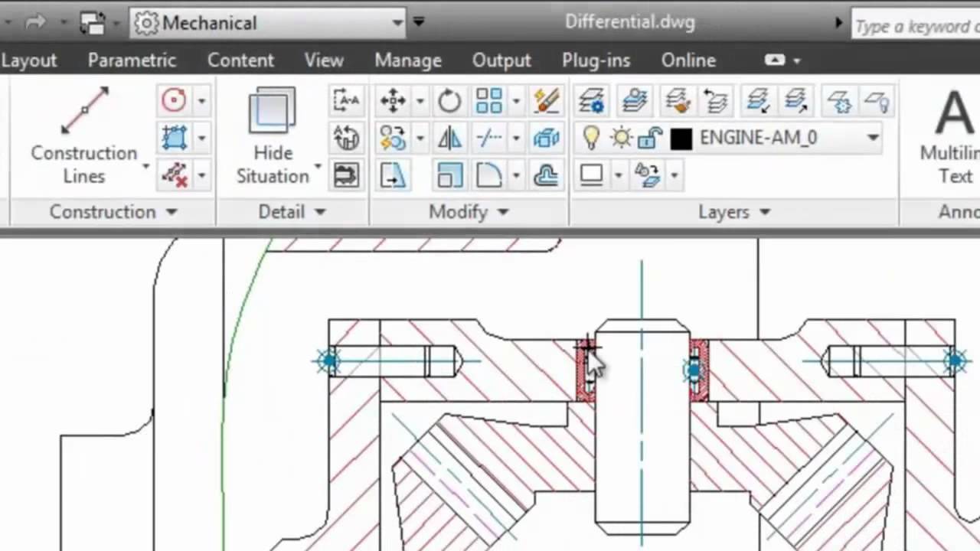Select the Mirror tool
The width and height of the screenshot is (980, 551).
(449, 138)
